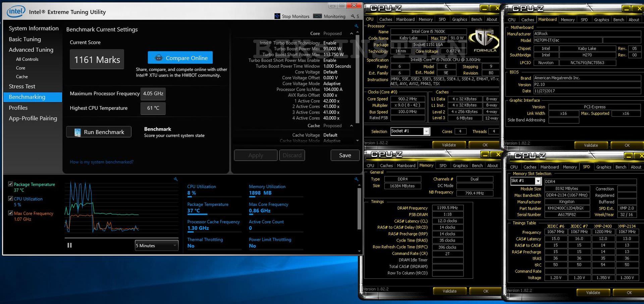
Task: Open About tab in CPU-Z Mainboard window
Action: pyautogui.click(x=634, y=20)
